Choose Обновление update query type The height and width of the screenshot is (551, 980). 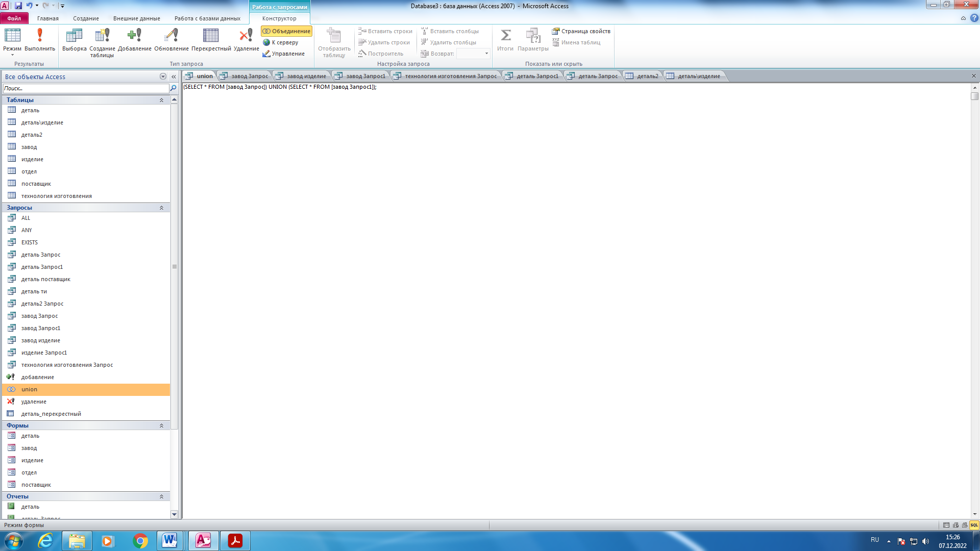[x=171, y=40]
